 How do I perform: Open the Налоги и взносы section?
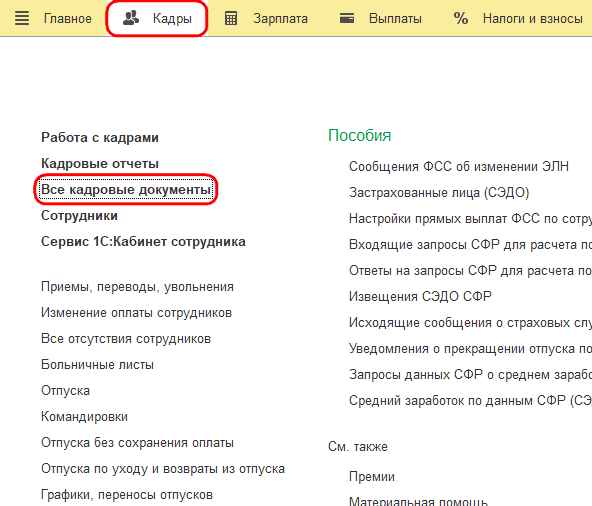(x=533, y=19)
